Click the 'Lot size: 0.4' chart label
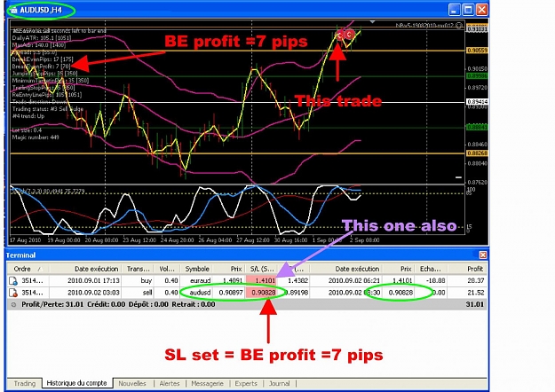Image resolution: width=555 pixels, height=392 pixels. pyautogui.click(x=27, y=130)
